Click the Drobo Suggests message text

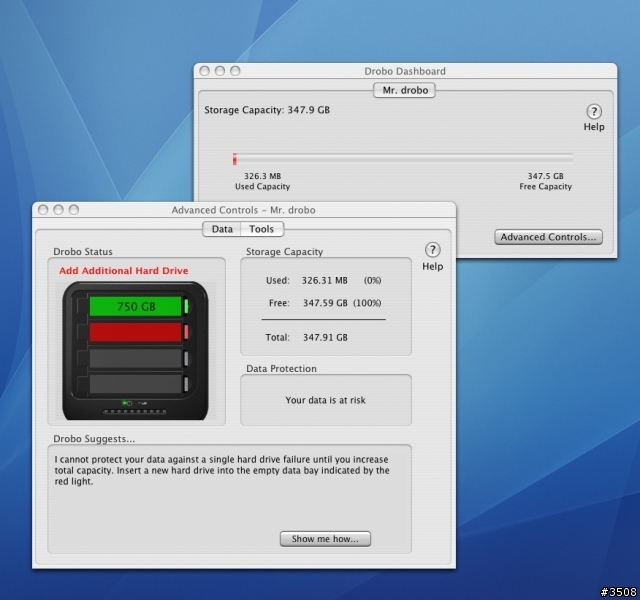click(x=222, y=470)
